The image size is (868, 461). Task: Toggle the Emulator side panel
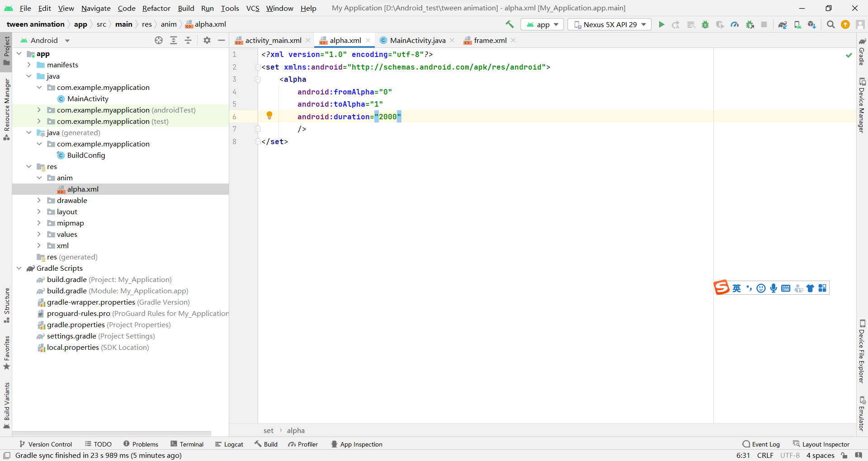point(863,411)
